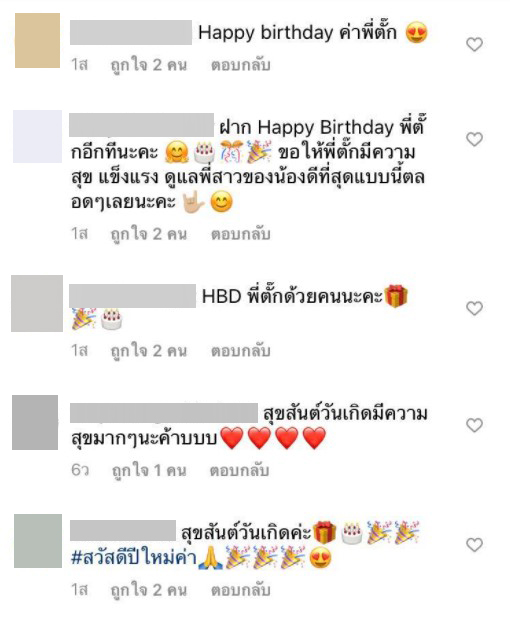Open the #สวัสดีปีใหม่ค่า hashtag link

(134, 557)
